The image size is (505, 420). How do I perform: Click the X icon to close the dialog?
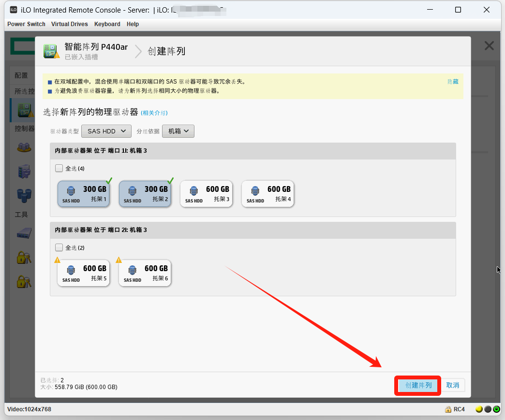coord(489,46)
